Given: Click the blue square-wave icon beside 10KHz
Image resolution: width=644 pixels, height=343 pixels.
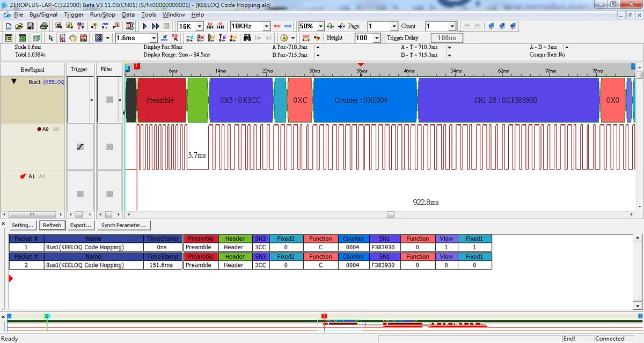Looking at the screenshot, I should tap(288, 26).
